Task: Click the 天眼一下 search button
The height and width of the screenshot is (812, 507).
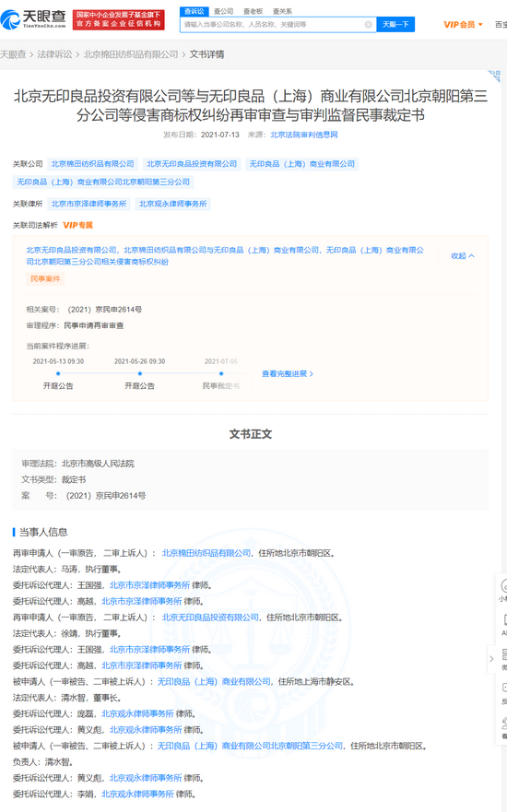Action: click(395, 24)
